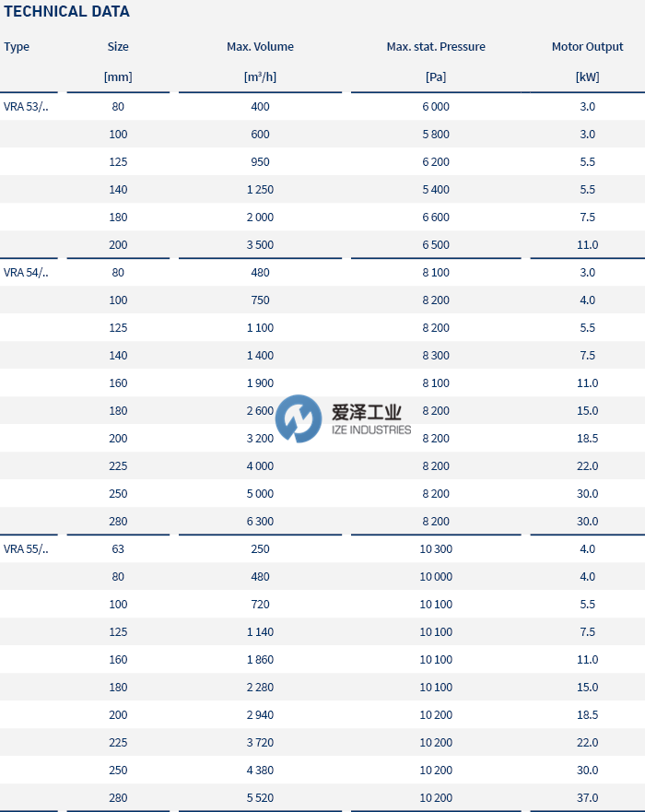
Task: Click the 37.0 motor output value
Action: [x=587, y=798]
